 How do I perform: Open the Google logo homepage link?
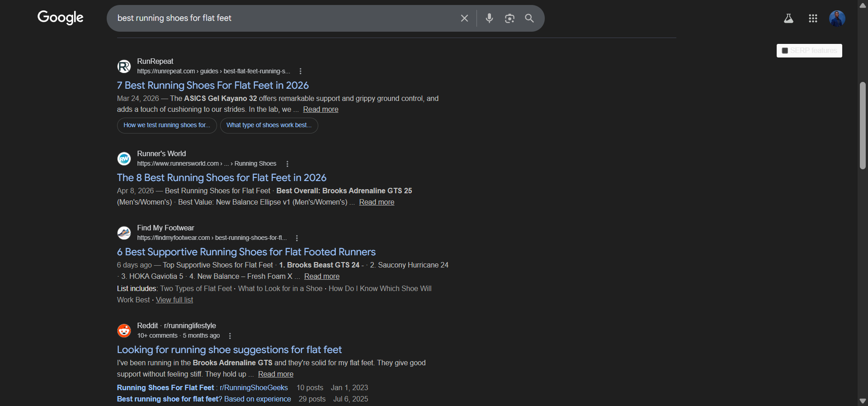(61, 18)
